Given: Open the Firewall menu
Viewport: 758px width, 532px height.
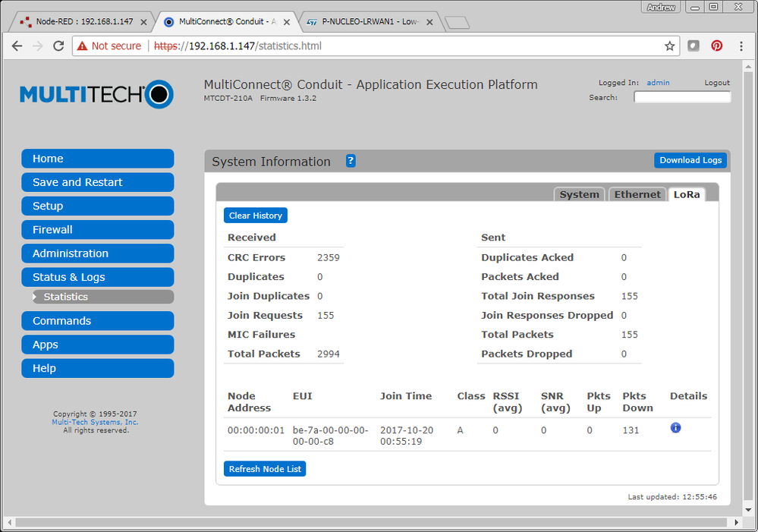Looking at the screenshot, I should 98,230.
